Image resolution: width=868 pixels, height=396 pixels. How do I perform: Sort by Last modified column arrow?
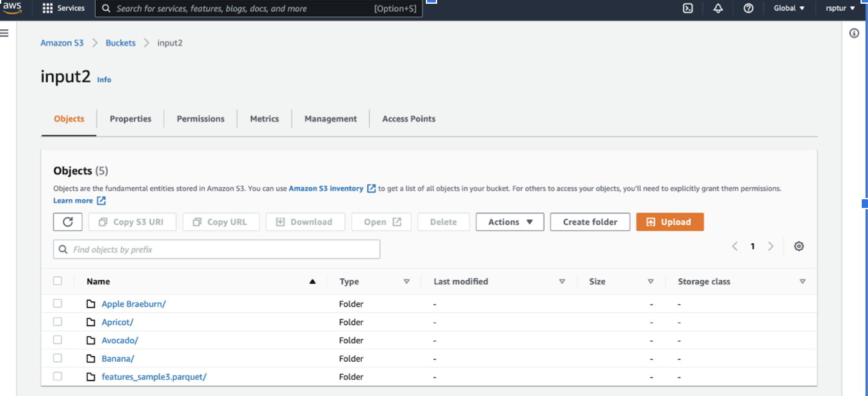click(562, 281)
